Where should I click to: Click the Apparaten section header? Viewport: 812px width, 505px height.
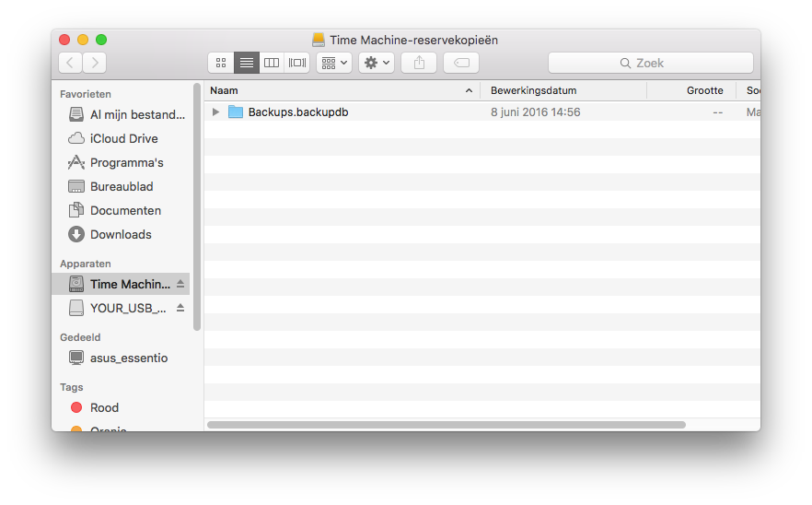[x=86, y=264]
